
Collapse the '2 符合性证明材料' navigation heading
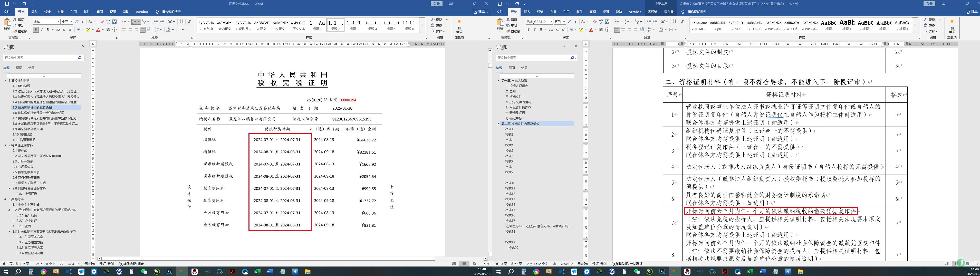[x=5, y=145]
